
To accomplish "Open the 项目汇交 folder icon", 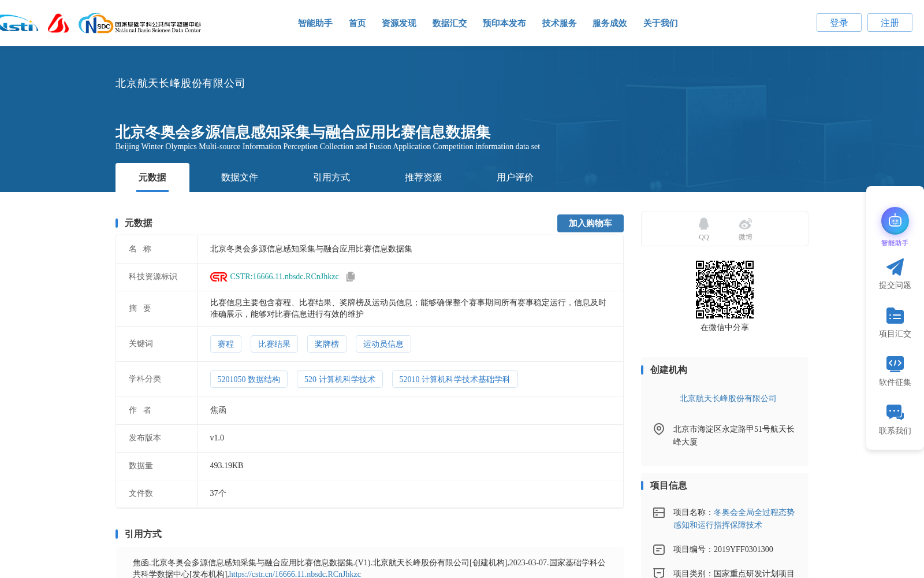I will [895, 316].
